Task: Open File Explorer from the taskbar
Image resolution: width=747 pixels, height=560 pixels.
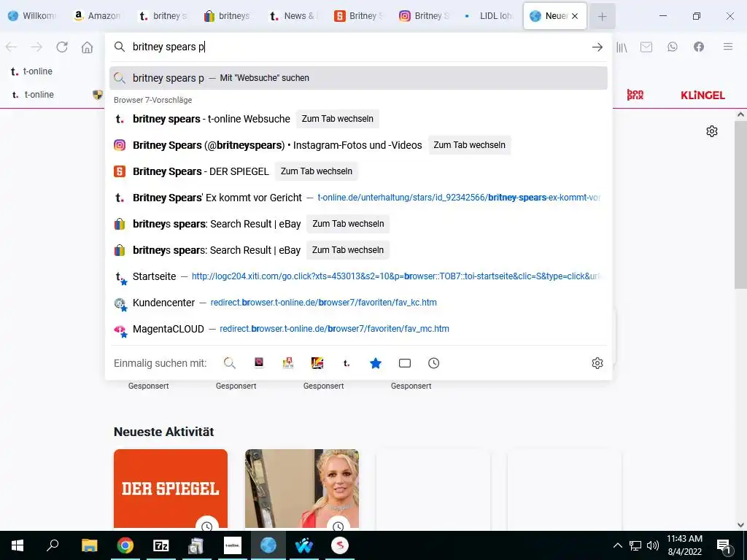Action: point(89,545)
